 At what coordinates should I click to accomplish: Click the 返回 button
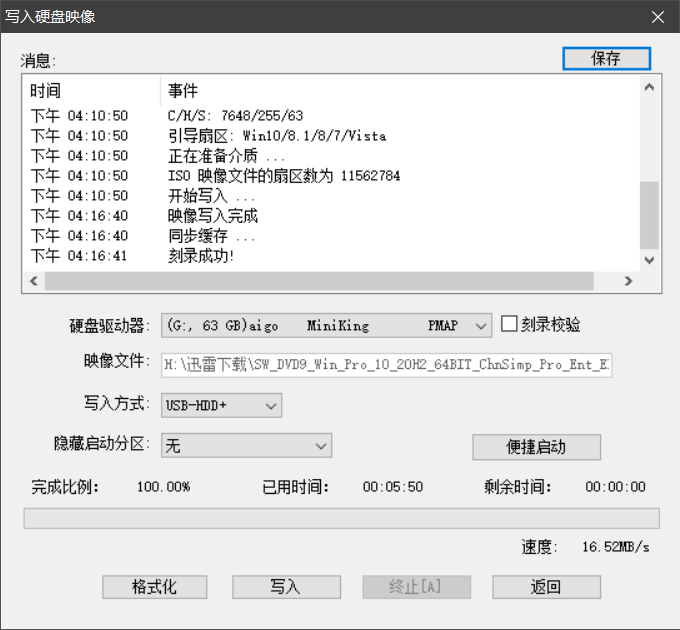(x=546, y=587)
